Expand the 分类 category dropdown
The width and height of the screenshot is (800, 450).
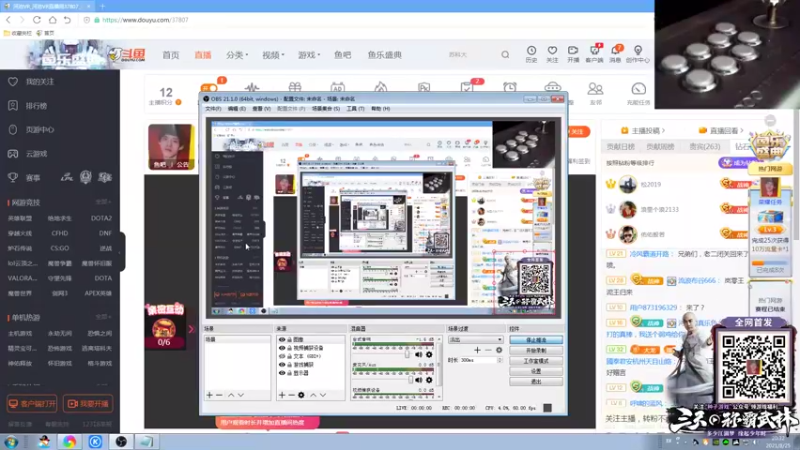click(x=237, y=55)
